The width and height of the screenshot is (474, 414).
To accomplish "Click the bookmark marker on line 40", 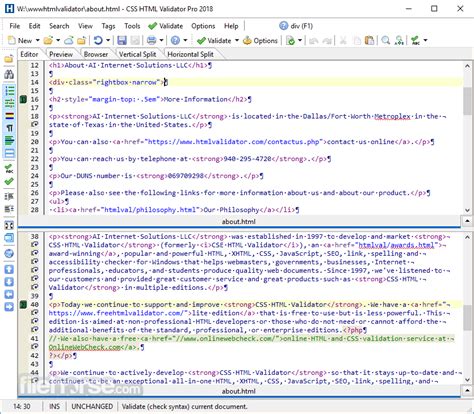I will point(23,305).
